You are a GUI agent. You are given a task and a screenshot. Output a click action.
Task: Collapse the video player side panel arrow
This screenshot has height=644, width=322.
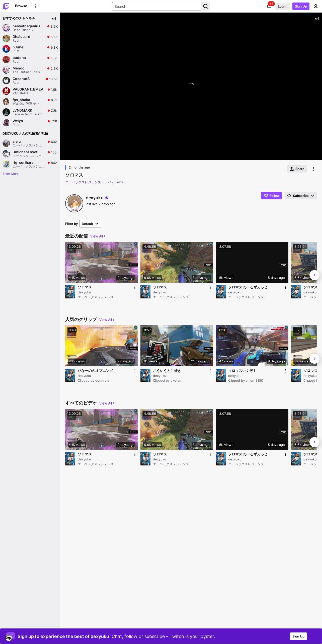[x=317, y=19]
